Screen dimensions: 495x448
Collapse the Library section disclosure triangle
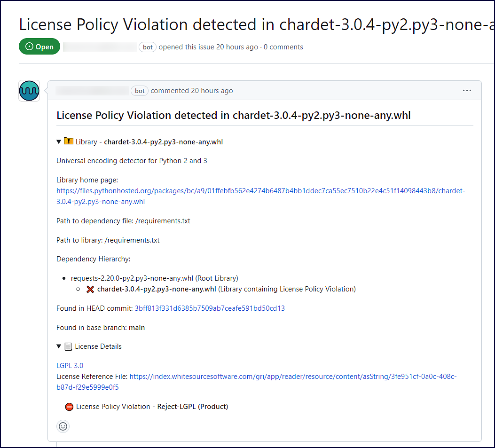pos(59,141)
